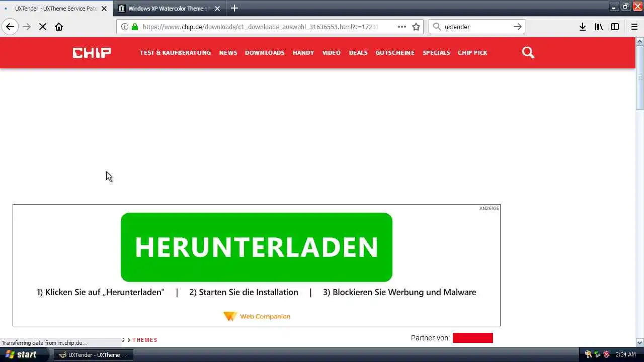Open the CHIP PICK menu item
This screenshot has width=644, height=362.
472,53
